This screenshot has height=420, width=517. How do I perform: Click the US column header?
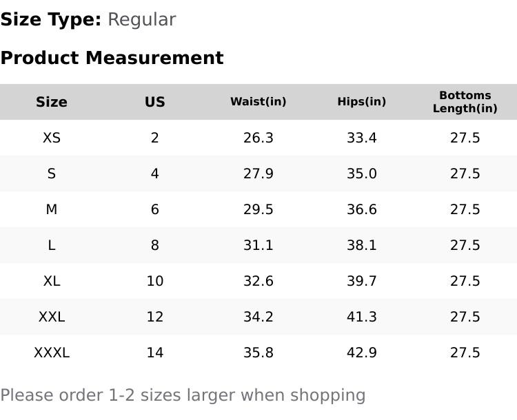tap(155, 102)
